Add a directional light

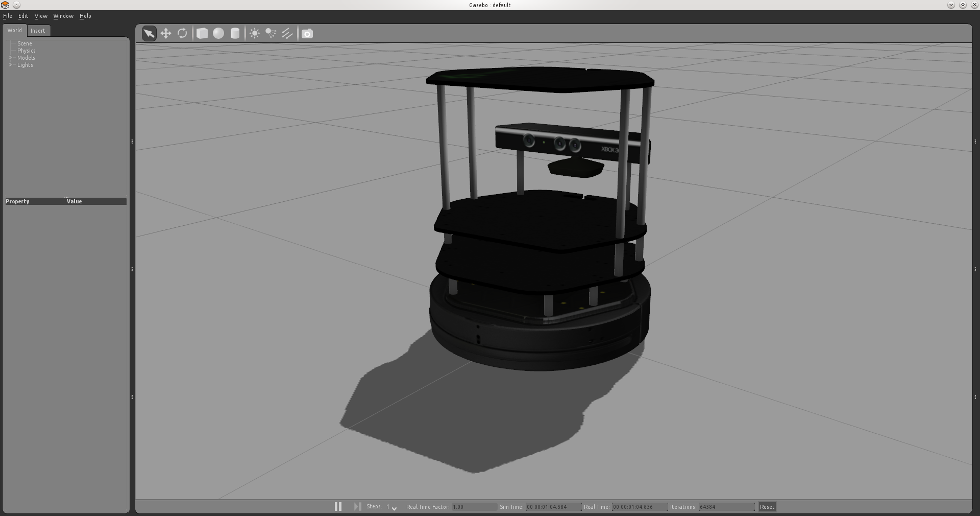point(287,33)
